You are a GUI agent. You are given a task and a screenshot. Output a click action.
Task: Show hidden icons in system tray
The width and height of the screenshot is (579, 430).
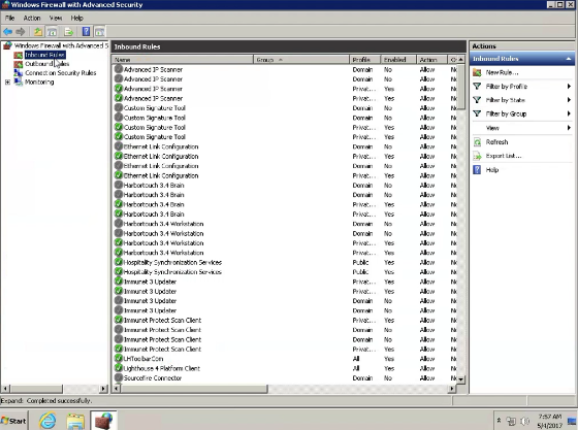click(499, 420)
